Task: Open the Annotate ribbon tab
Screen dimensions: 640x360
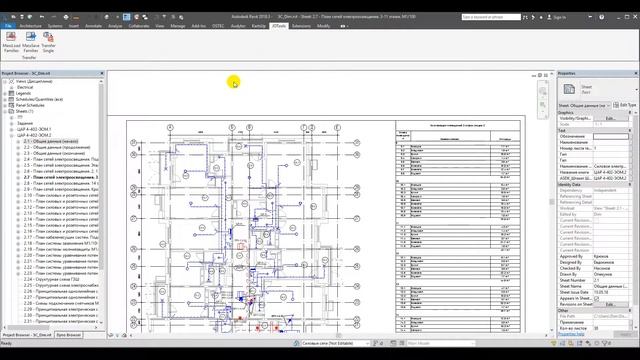Action: pos(93,26)
